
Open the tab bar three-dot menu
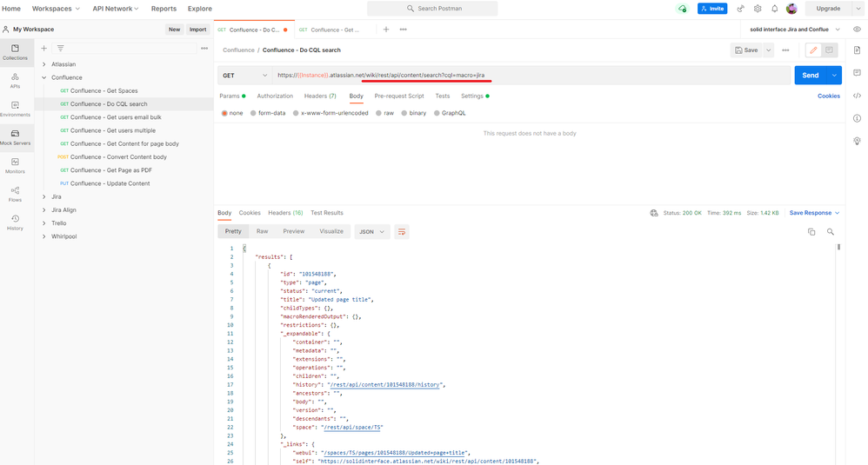tap(403, 30)
